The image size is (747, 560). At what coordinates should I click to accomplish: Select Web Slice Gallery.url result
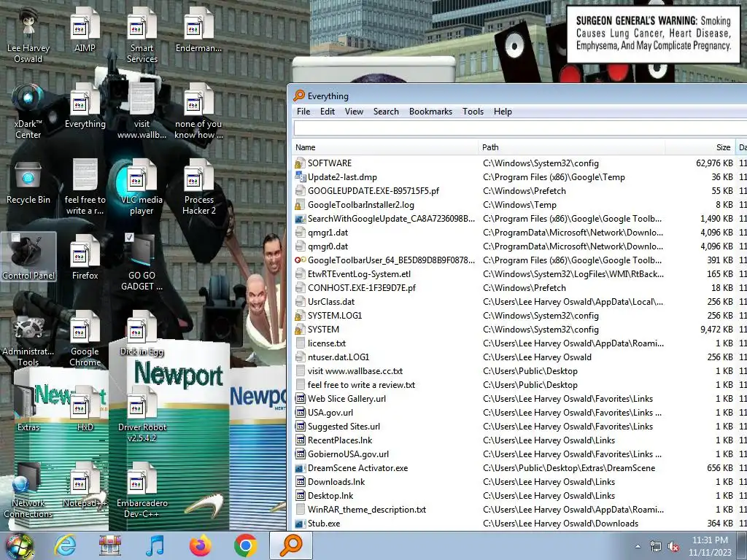(x=519, y=399)
